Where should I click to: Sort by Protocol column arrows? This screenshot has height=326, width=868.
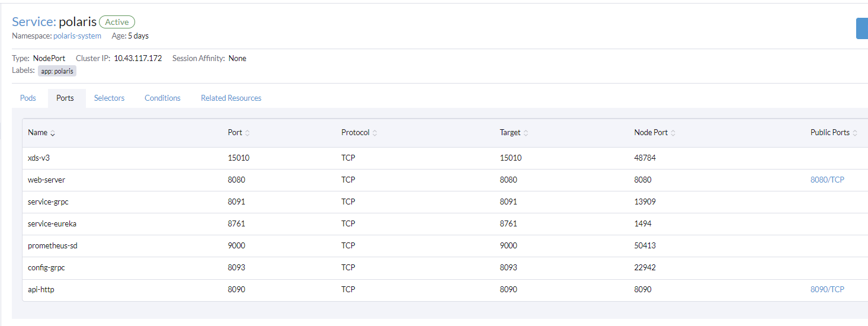tap(375, 133)
